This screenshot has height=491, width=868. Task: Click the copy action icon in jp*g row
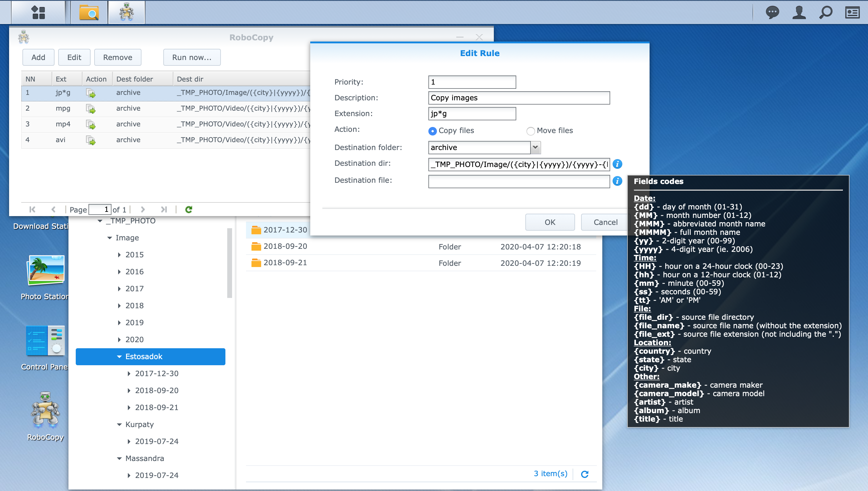coord(91,93)
